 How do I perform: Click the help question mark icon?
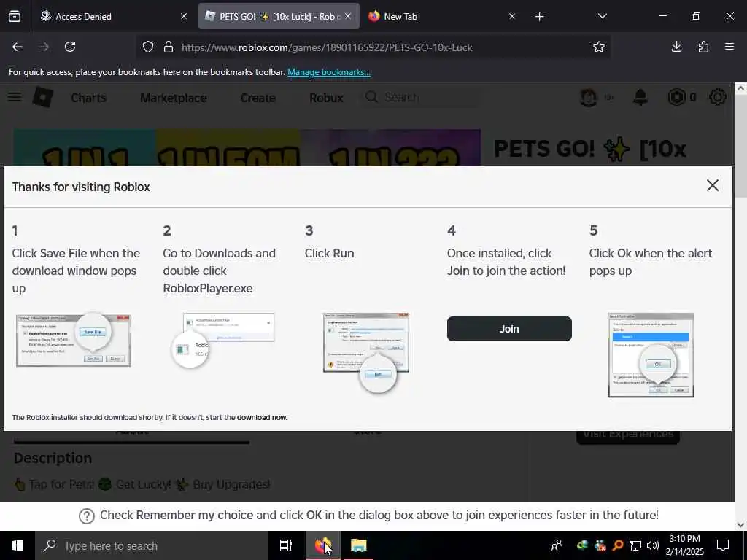click(x=87, y=516)
